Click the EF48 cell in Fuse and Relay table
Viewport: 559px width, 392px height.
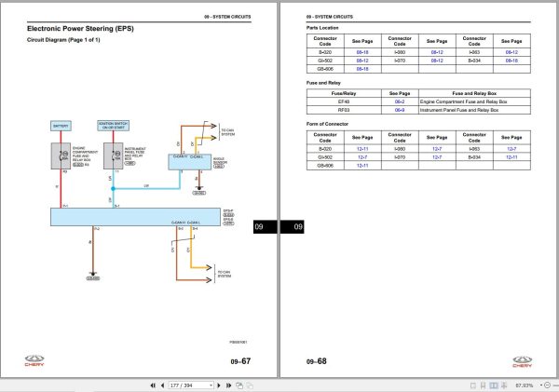344,101
